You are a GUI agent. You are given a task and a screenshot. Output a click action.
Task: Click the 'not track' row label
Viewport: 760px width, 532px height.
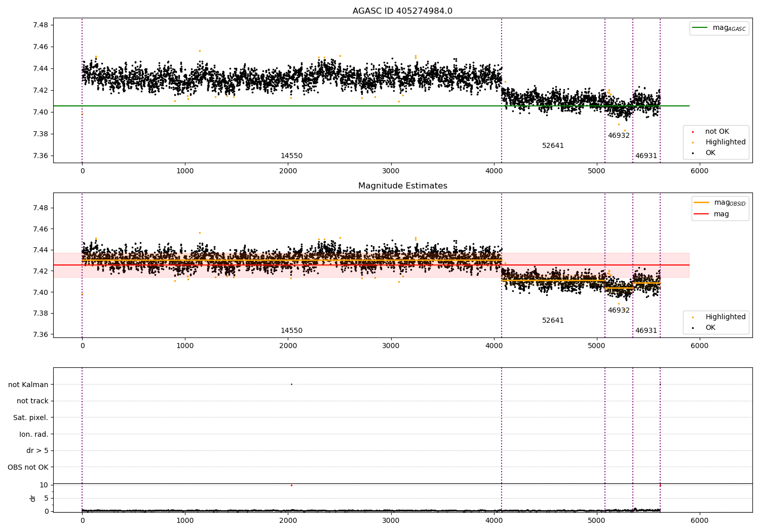point(32,401)
